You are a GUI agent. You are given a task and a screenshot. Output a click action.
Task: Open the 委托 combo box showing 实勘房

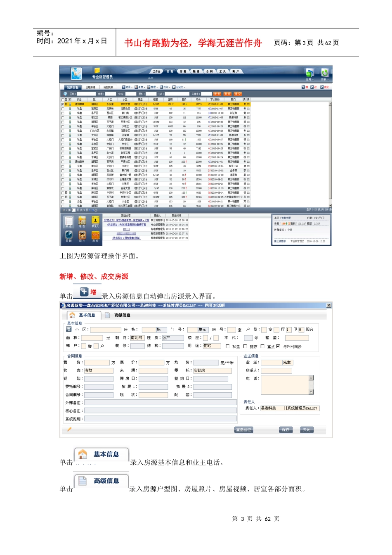click(213, 370)
